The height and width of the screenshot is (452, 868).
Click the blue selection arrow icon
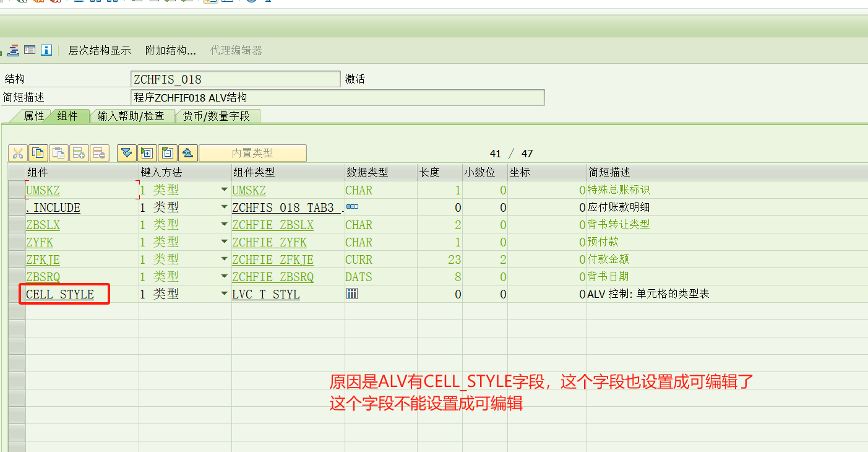tap(127, 153)
